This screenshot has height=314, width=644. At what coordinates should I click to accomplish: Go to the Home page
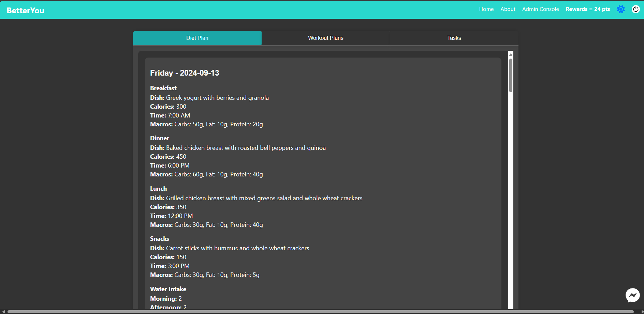coord(486,9)
